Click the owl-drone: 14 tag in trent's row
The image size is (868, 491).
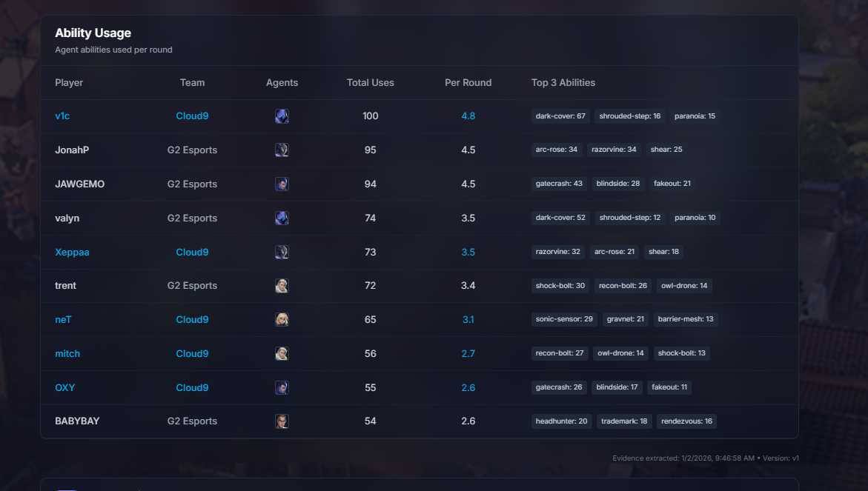pyautogui.click(x=684, y=286)
